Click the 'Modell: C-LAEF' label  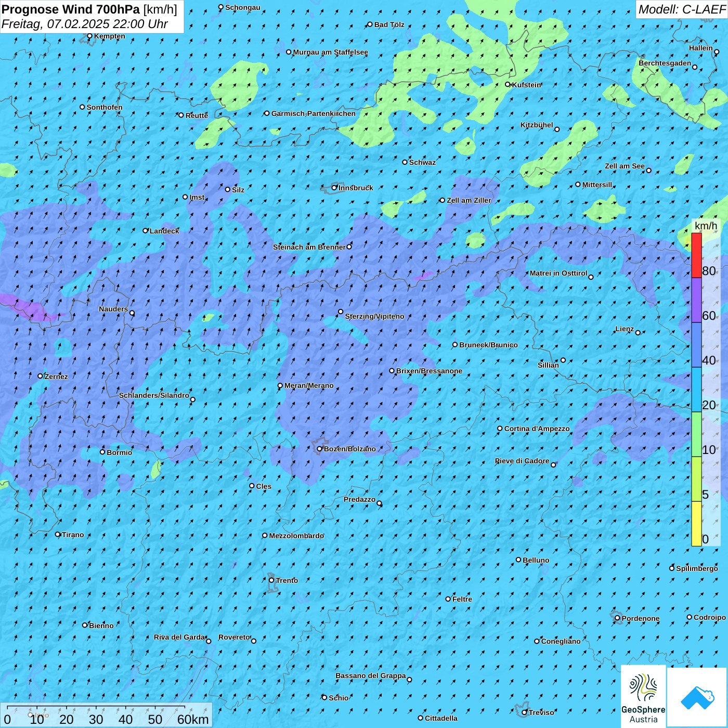point(682,9)
